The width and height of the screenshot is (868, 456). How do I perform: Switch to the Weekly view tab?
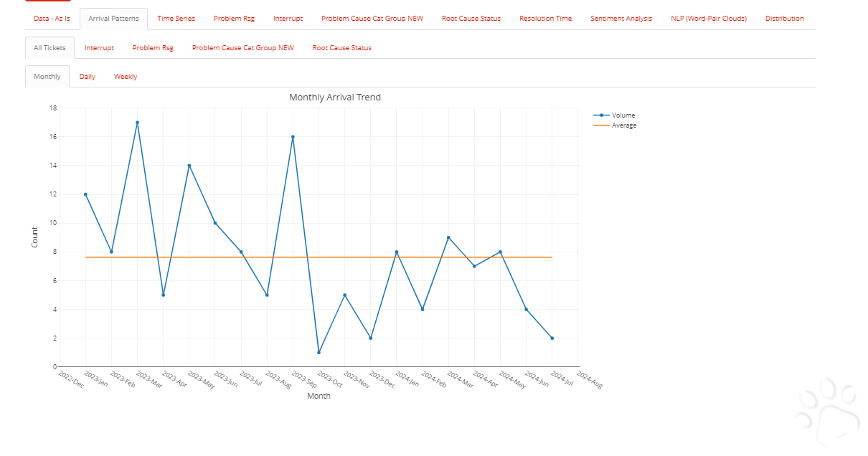tap(126, 77)
